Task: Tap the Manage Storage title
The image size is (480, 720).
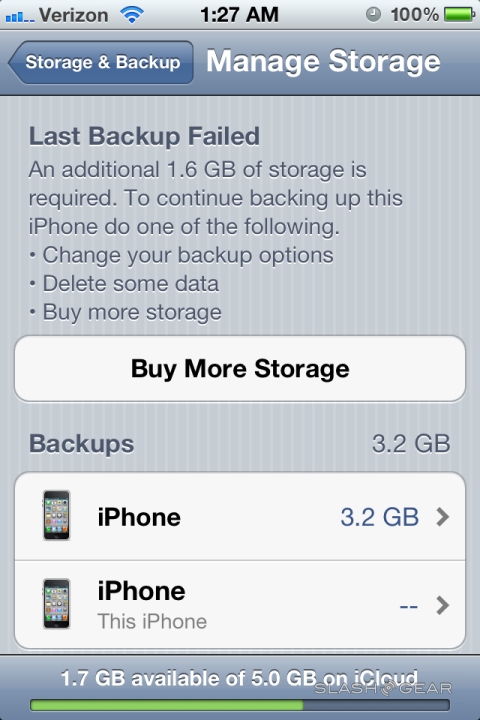Action: pyautogui.click(x=323, y=62)
